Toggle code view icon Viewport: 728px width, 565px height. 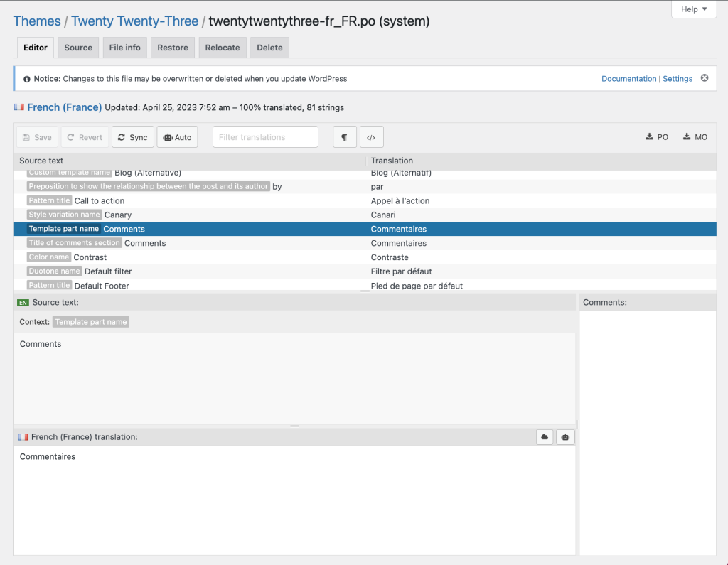(x=371, y=137)
